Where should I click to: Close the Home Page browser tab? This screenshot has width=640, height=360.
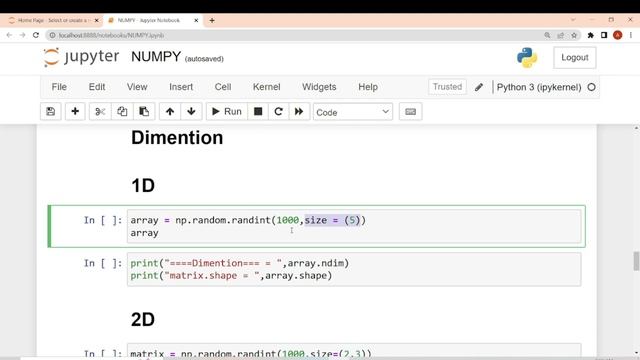pyautogui.click(x=96, y=20)
